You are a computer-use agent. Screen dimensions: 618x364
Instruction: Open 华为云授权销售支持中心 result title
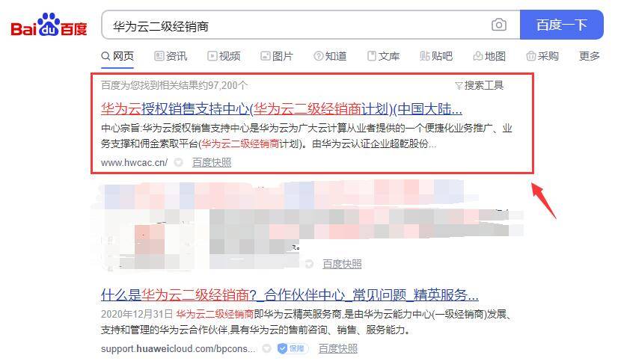coord(281,109)
